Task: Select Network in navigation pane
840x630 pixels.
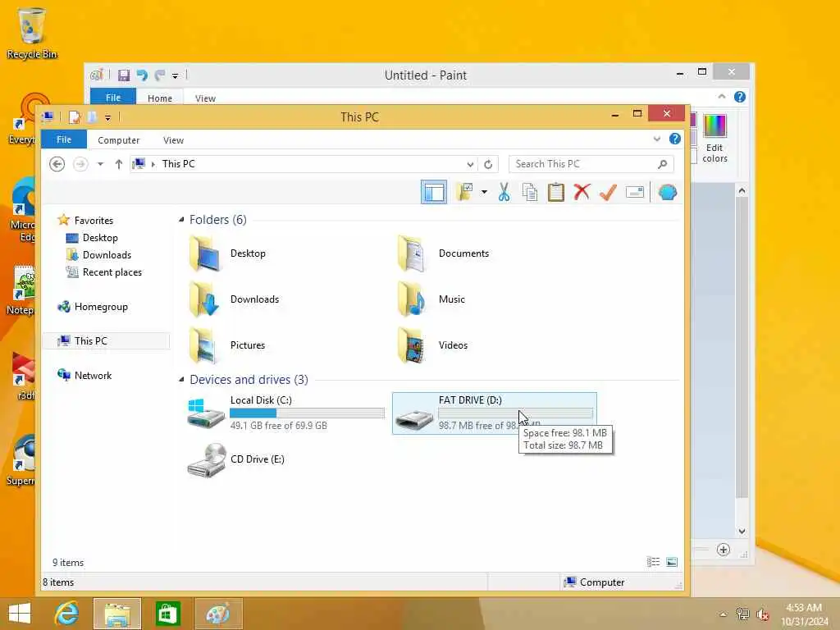Action: pos(93,375)
